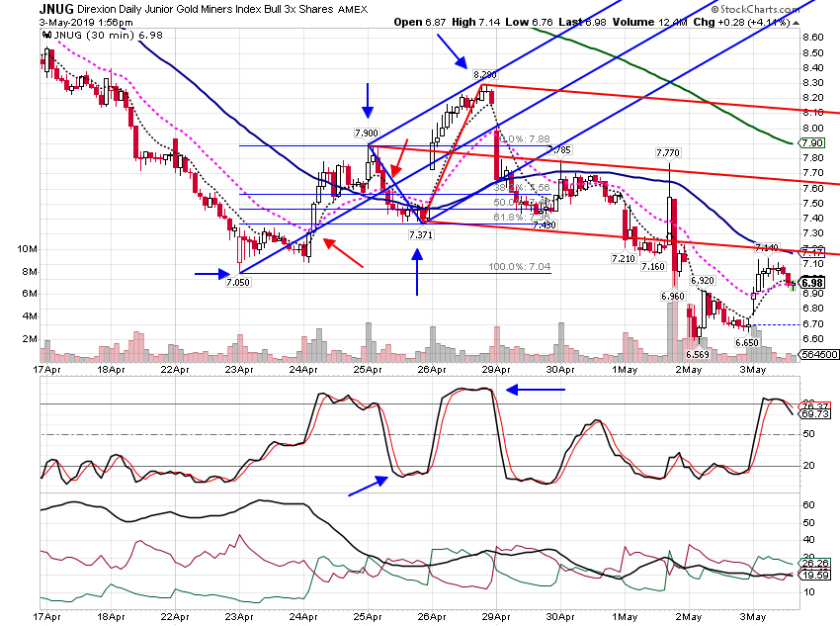The width and height of the screenshot is (840, 626).
Task: Open the StockCharts.com copyright link
Action: [x=755, y=9]
